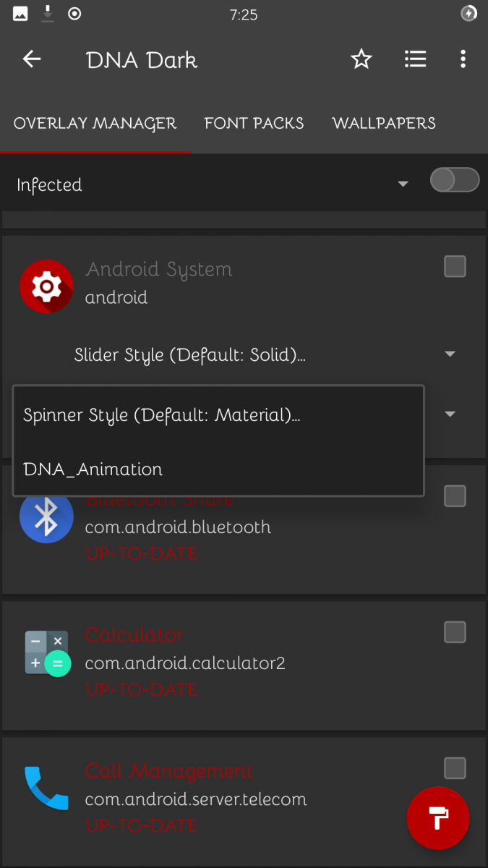Screen dimensions: 488x868
Task: Switch to the Font Packs tab
Action: 254,124
